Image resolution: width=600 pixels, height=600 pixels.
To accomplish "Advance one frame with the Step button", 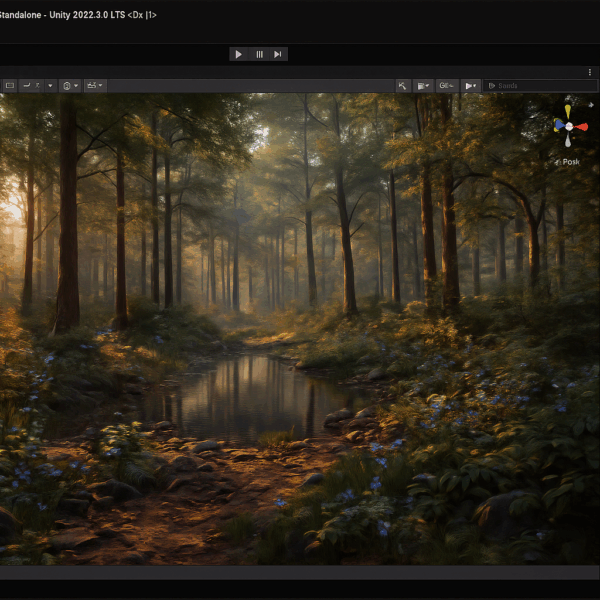I will click(278, 54).
